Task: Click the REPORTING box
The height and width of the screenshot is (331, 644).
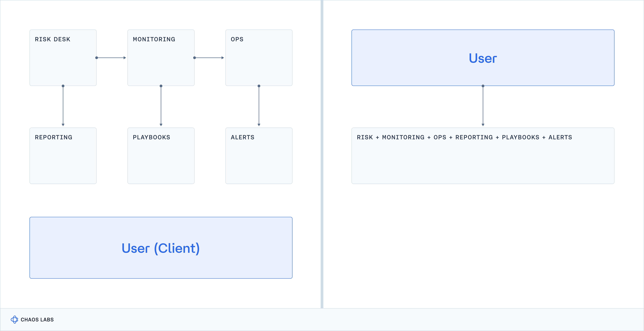Action: click(63, 156)
